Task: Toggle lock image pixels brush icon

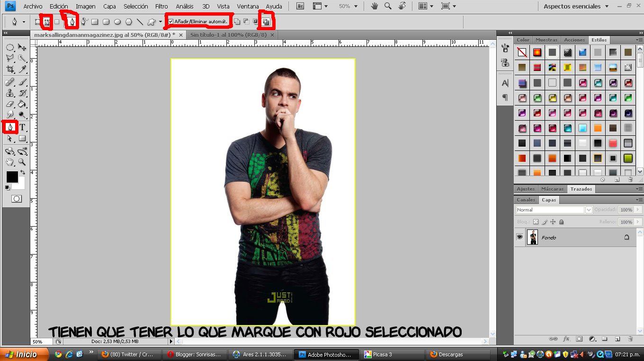Action: [x=545, y=221]
